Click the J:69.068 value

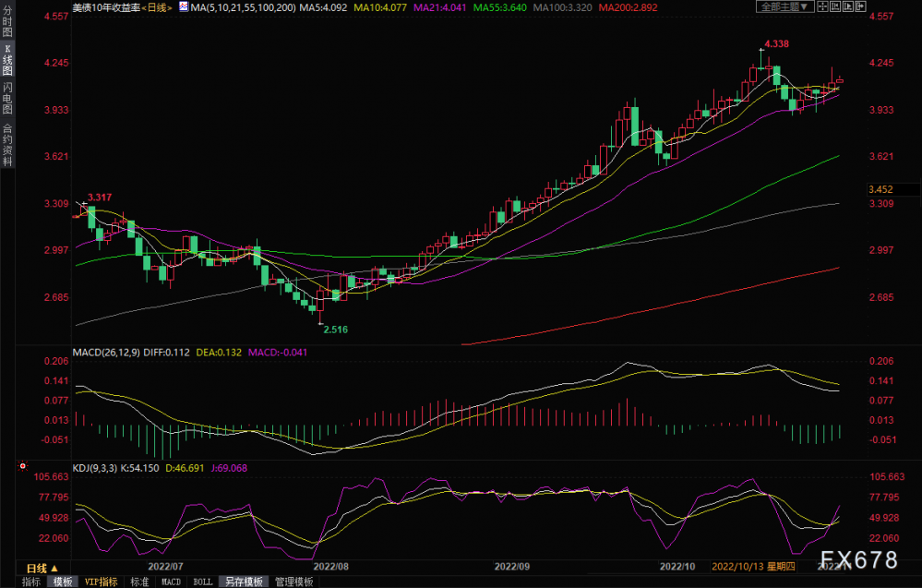click(x=229, y=468)
